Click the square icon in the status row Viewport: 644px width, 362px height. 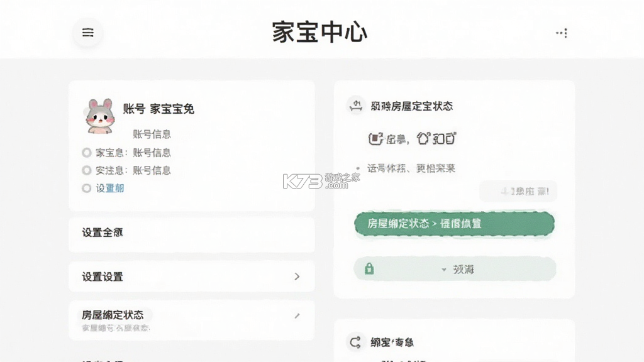click(375, 139)
